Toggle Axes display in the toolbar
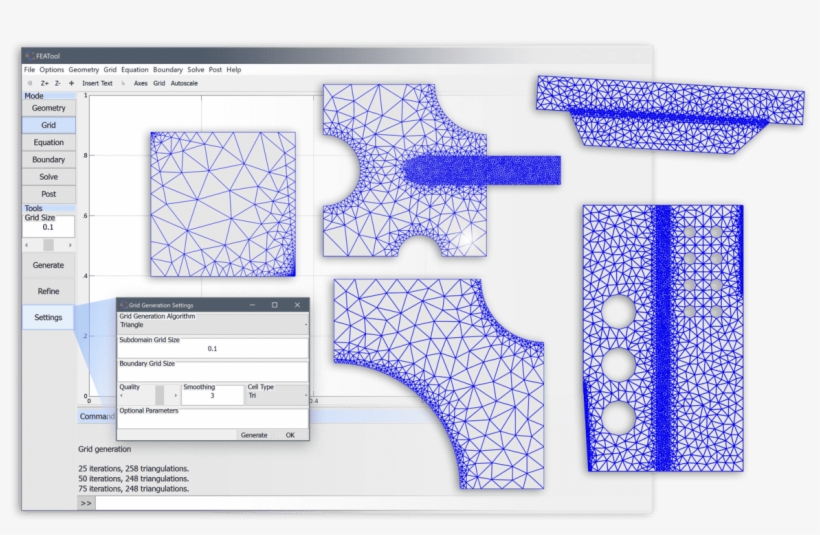 coord(141,83)
